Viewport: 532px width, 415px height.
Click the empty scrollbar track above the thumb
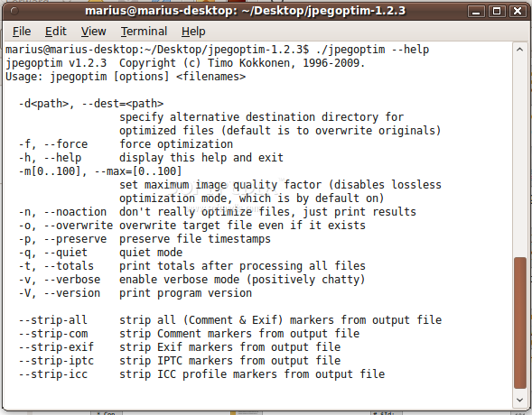pos(519,156)
